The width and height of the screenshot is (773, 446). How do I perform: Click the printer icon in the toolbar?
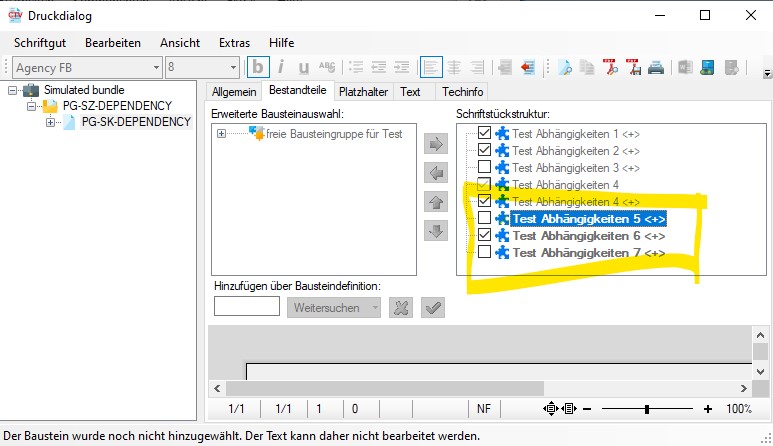(656, 68)
